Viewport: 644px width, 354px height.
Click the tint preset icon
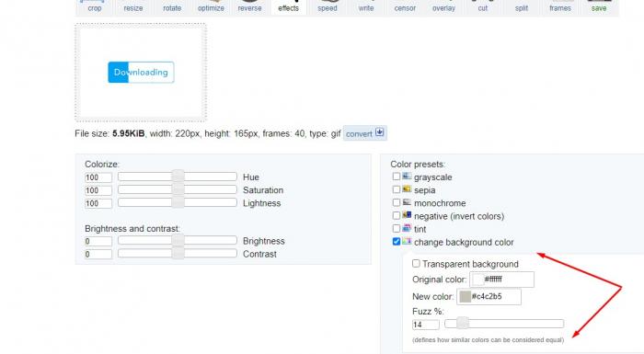tap(407, 228)
